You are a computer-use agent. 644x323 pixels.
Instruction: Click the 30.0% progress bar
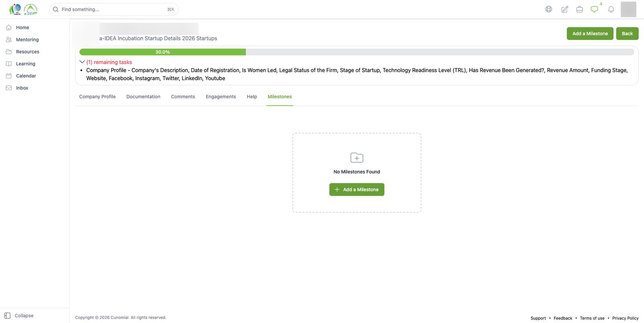[x=357, y=52]
